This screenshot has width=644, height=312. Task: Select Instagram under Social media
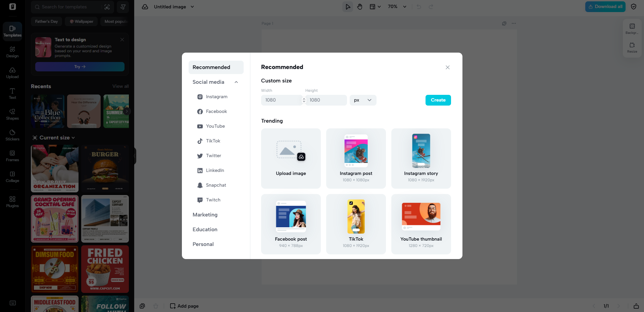(x=216, y=97)
